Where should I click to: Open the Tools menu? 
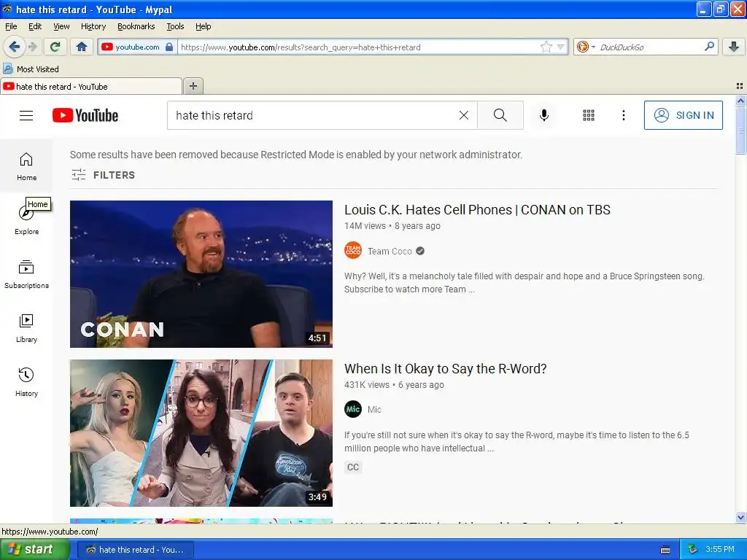(x=175, y=26)
